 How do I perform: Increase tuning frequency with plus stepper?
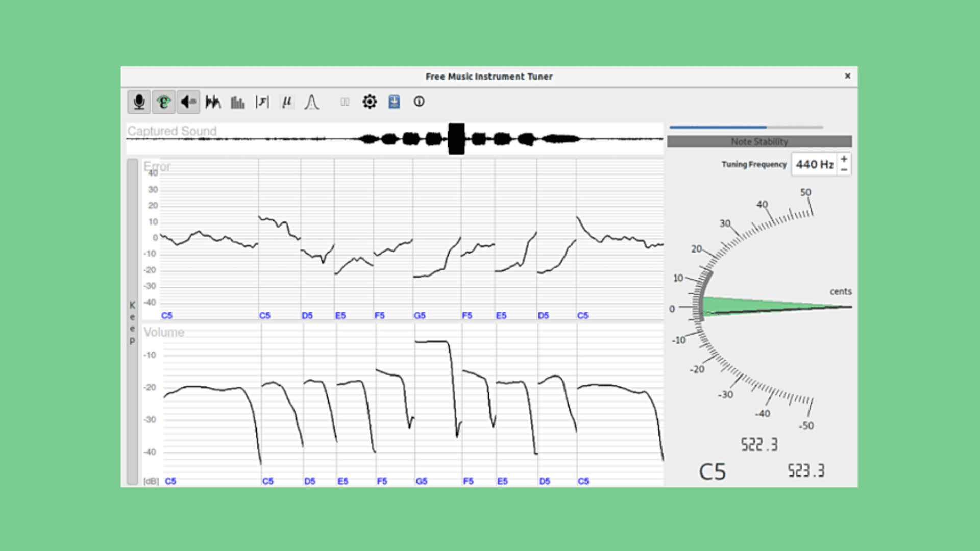844,159
